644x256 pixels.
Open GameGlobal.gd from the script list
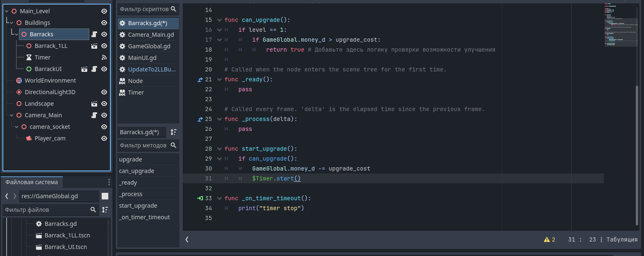coord(149,46)
